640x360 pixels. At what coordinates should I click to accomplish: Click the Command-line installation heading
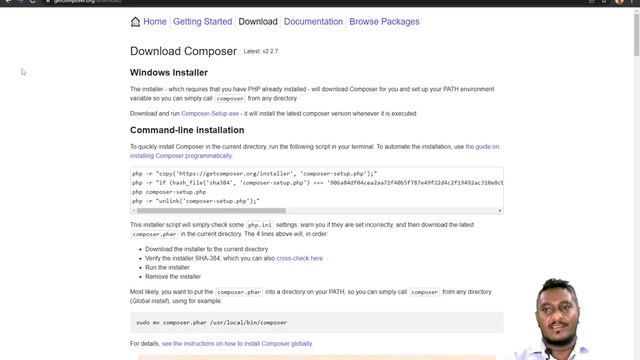(x=187, y=130)
